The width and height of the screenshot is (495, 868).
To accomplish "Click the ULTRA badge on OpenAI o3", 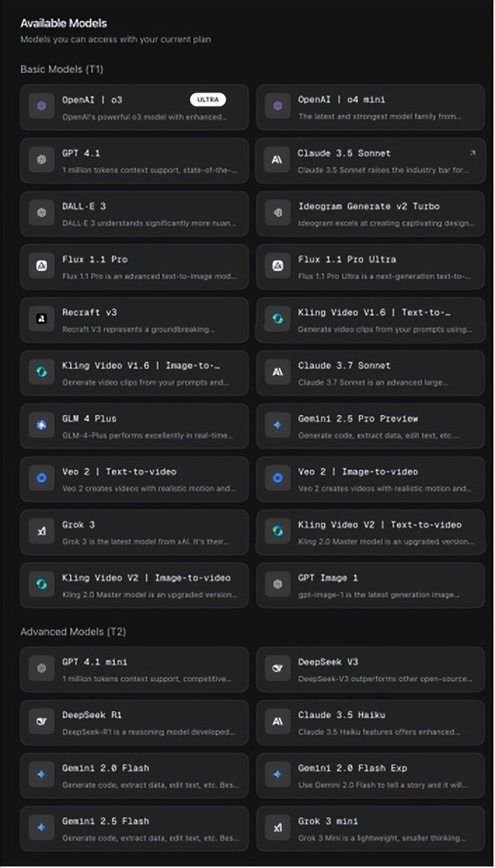I will [208, 100].
